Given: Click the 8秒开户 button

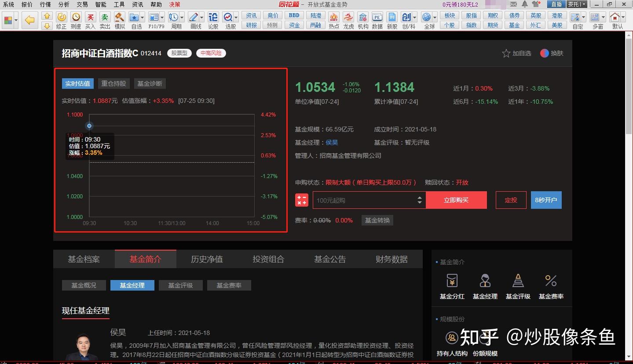Looking at the screenshot, I should tap(546, 200).
